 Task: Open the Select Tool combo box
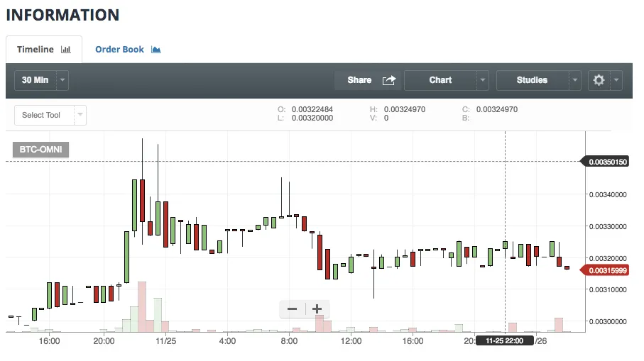click(50, 116)
